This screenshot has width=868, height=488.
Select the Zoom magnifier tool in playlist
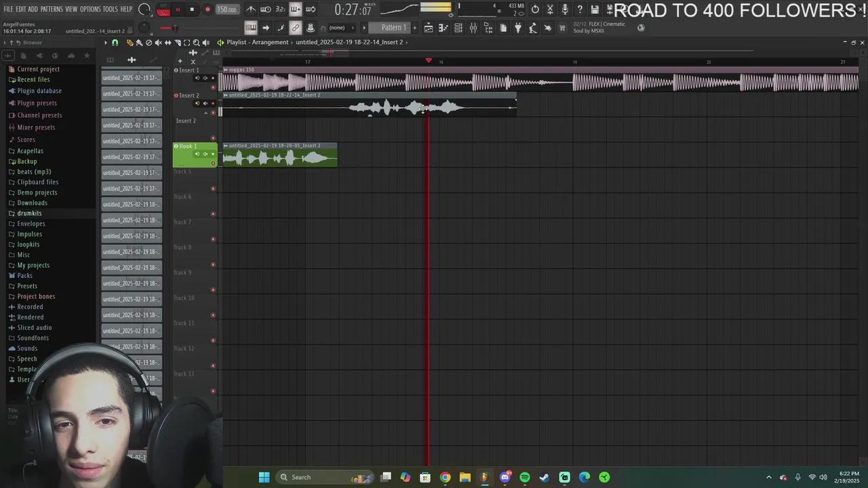[x=197, y=43]
